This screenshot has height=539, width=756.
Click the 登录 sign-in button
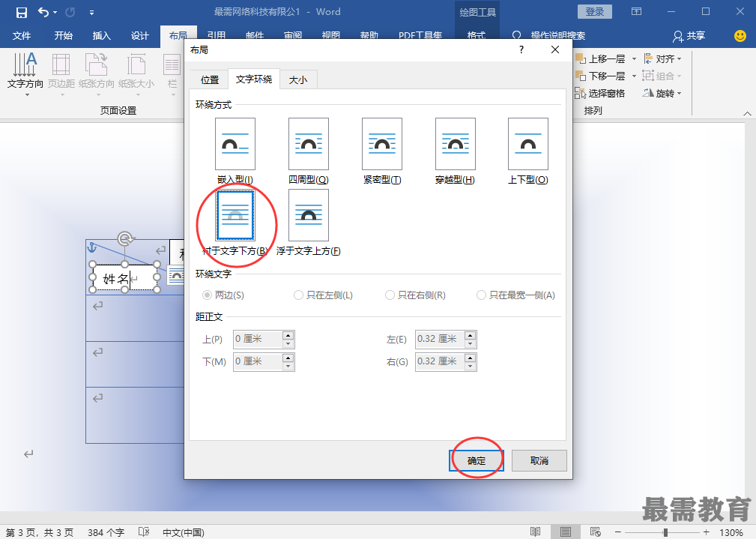pos(594,12)
